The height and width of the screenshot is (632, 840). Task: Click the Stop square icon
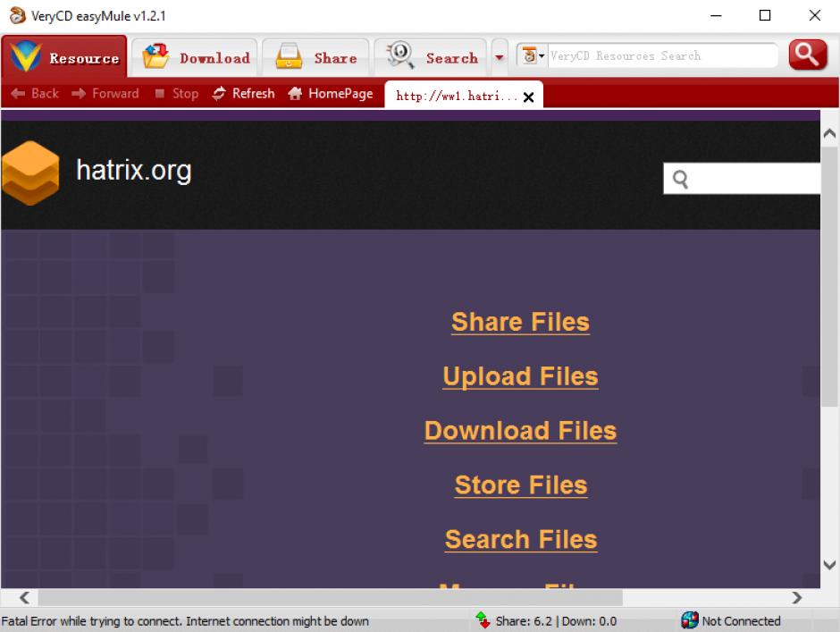coord(160,94)
